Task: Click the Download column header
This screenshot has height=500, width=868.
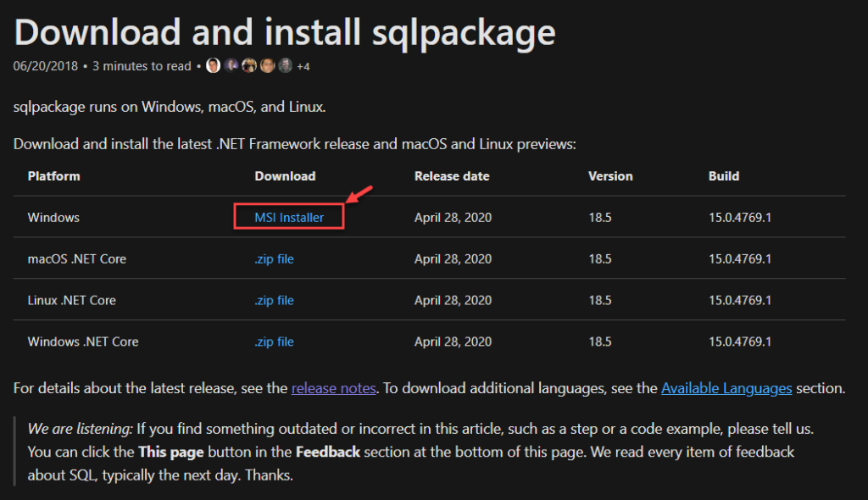Action: pos(285,175)
